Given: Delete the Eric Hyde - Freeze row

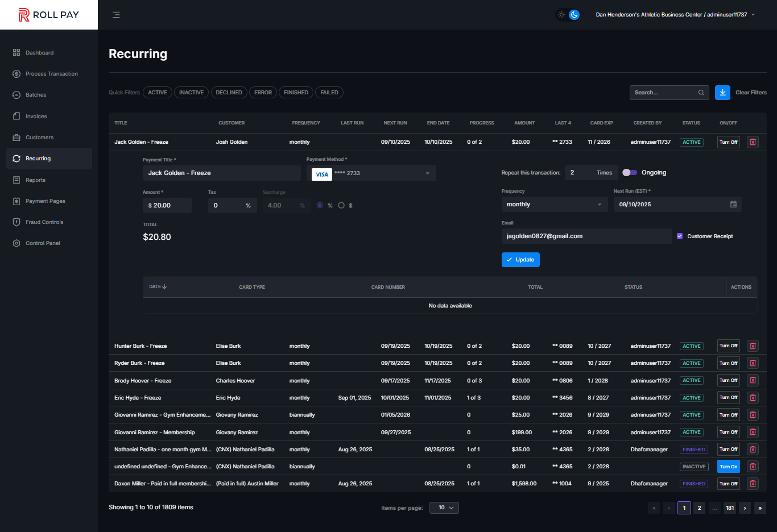Looking at the screenshot, I should [x=753, y=398].
